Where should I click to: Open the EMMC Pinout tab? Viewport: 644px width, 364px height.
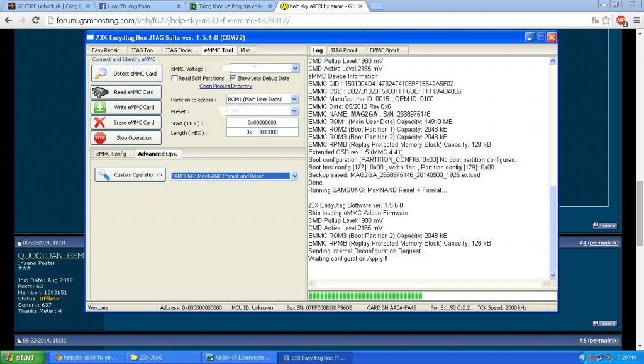(x=384, y=50)
